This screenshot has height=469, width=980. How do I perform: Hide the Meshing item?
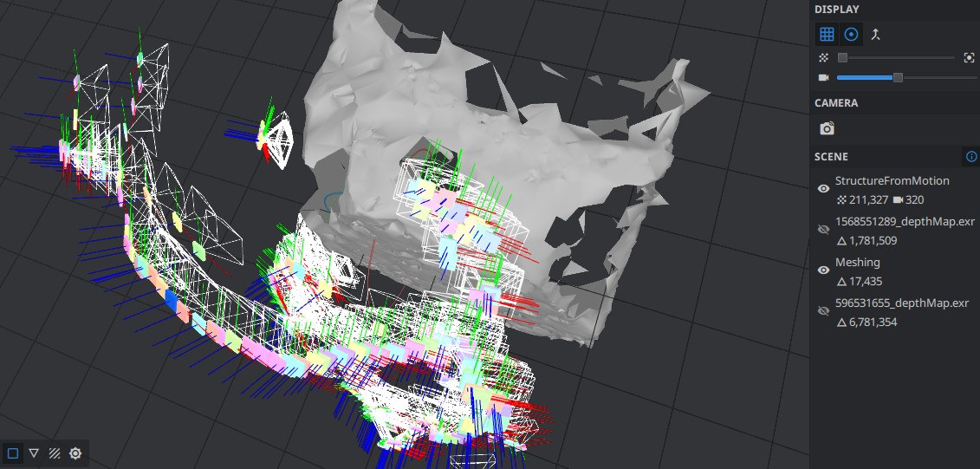pyautogui.click(x=824, y=270)
